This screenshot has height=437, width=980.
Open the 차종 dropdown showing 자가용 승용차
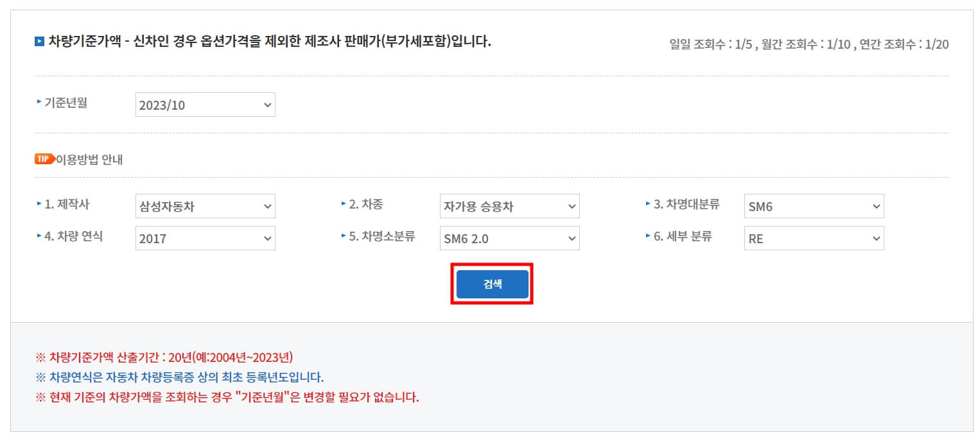click(x=509, y=206)
